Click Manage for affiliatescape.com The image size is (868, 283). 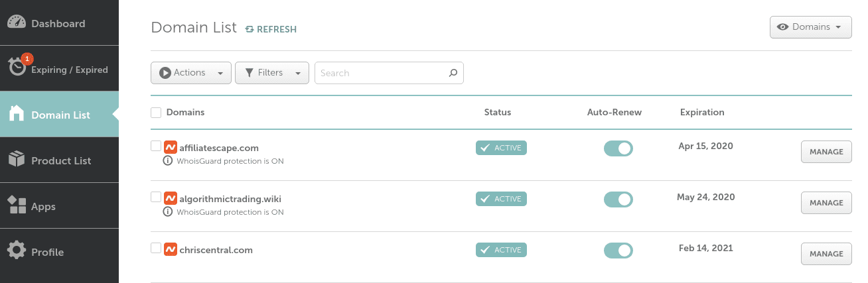coord(826,152)
